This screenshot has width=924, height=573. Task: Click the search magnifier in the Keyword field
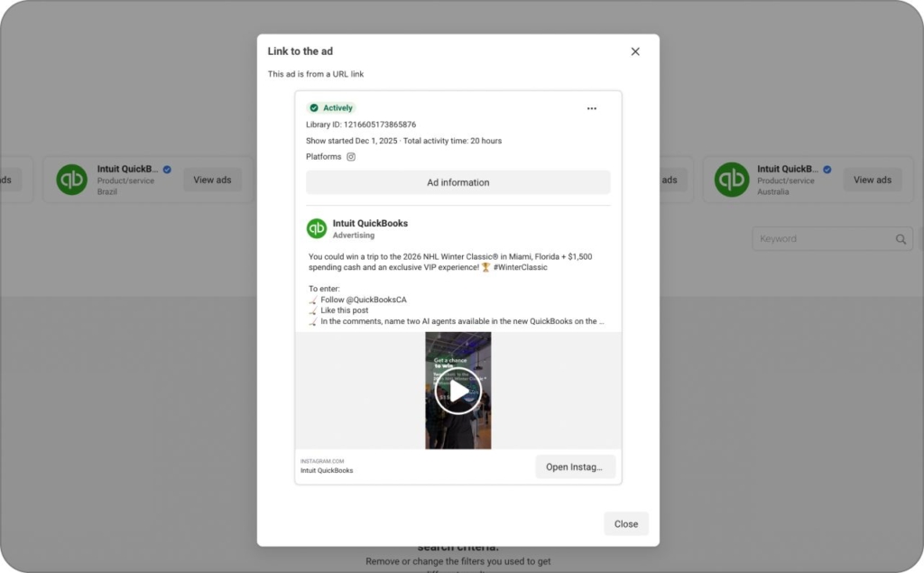900,238
